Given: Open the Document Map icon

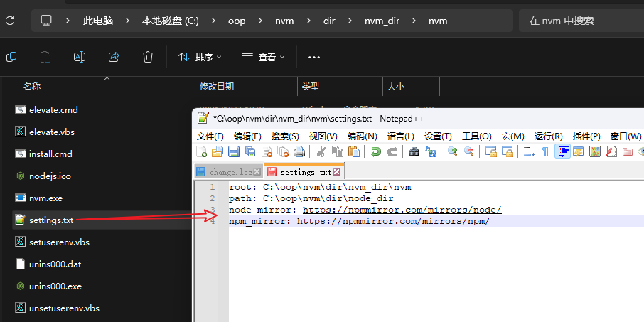Looking at the screenshot, I should pyautogui.click(x=595, y=151).
